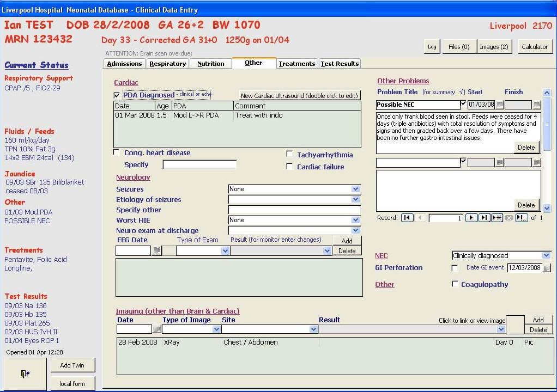Open the Imaging Date calendar picker
This screenshot has width=557, height=392.
(157, 329)
